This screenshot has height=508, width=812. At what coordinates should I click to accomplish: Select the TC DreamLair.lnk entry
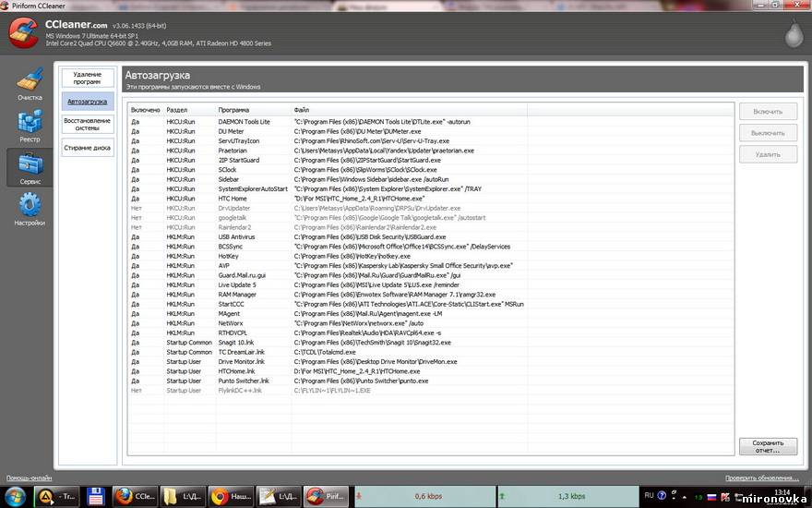(x=430, y=352)
